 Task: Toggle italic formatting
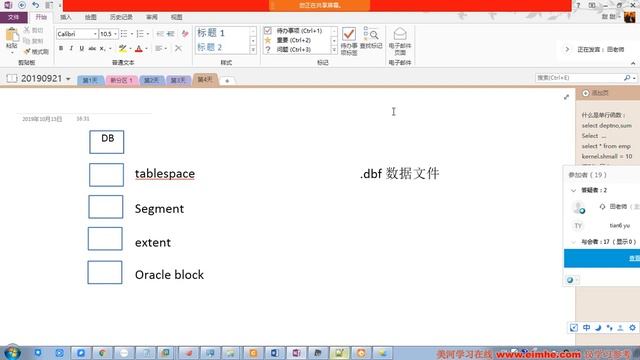71,48
